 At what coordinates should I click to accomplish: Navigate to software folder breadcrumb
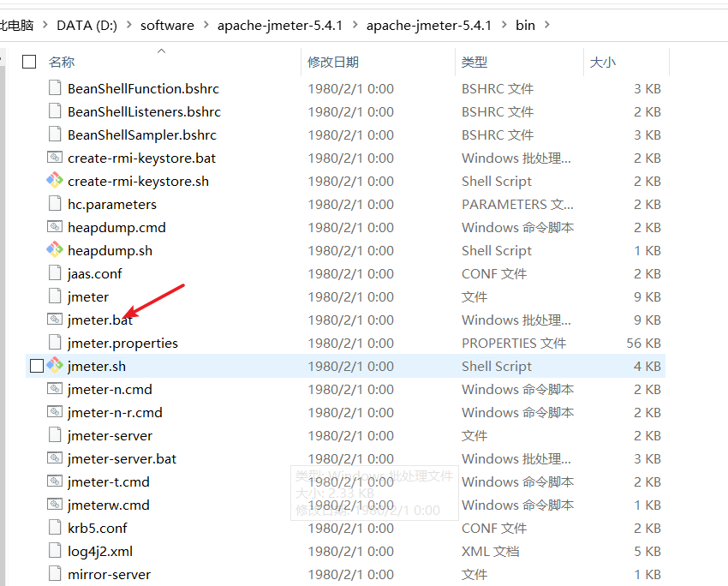coord(167,25)
